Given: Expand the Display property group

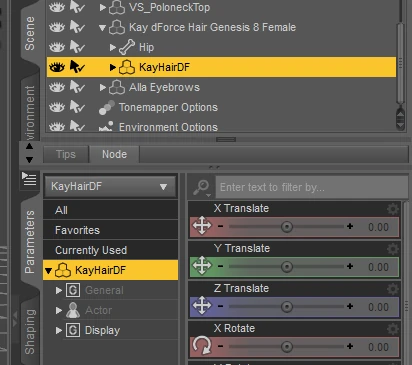Looking at the screenshot, I should tap(59, 330).
